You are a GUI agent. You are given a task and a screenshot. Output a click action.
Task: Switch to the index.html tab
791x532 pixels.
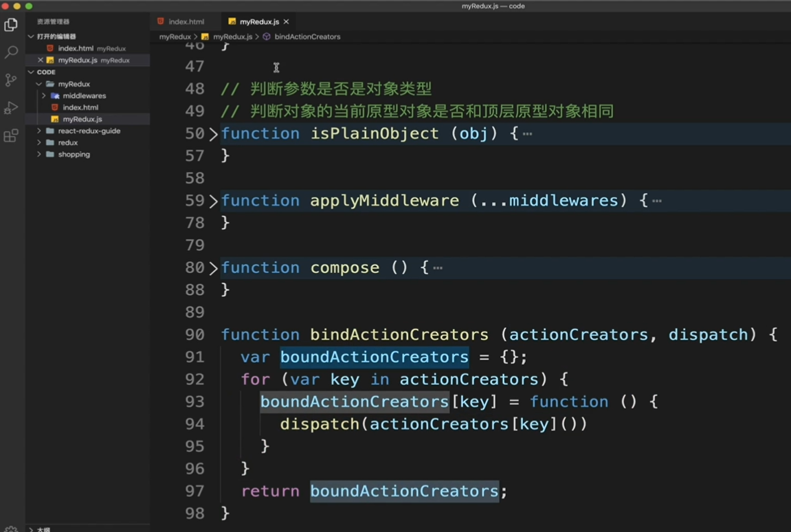click(x=186, y=22)
